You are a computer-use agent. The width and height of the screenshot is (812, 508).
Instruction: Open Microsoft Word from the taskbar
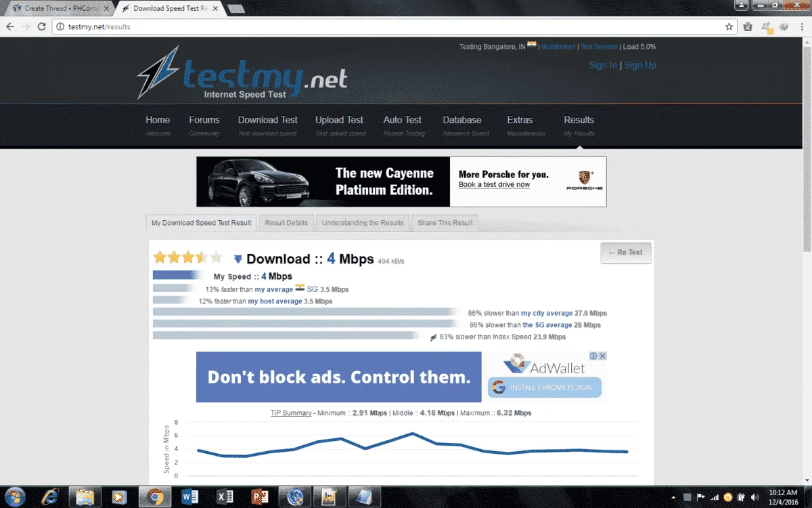[190, 497]
